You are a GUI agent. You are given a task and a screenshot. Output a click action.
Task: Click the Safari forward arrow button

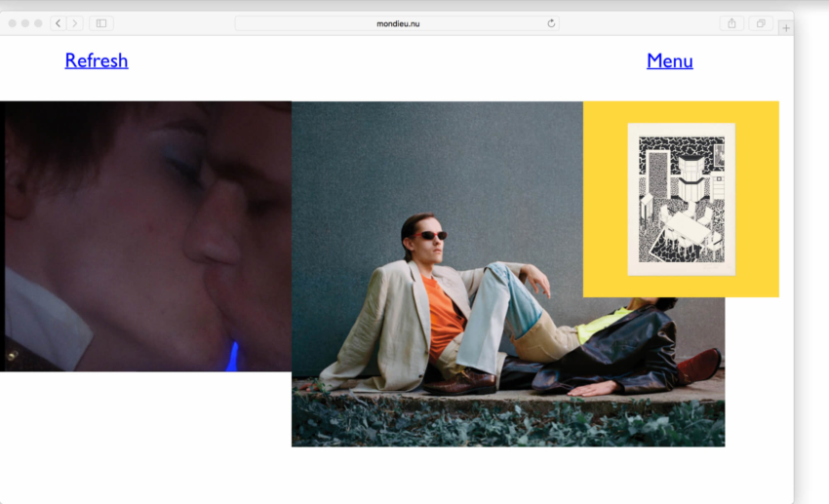coord(74,23)
